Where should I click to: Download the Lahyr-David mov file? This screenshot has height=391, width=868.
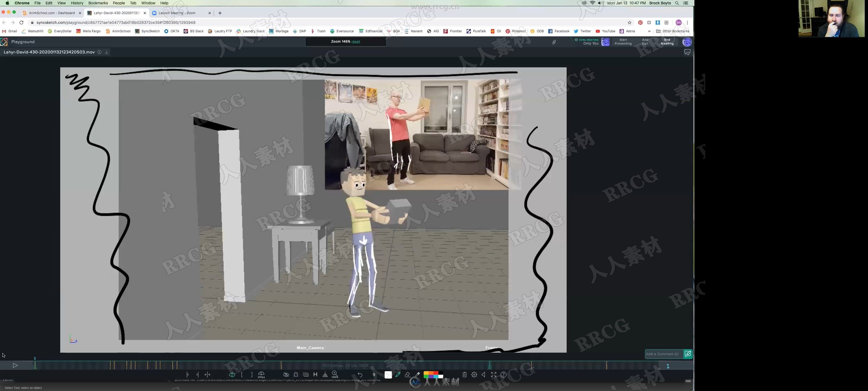click(107, 52)
